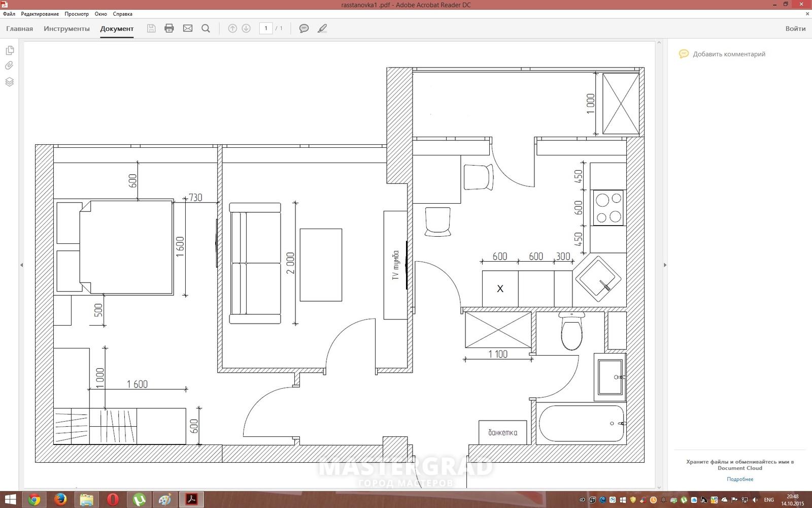Launch Google Chrome from the taskbar
Screen dimensions: 812x508
click(35, 500)
